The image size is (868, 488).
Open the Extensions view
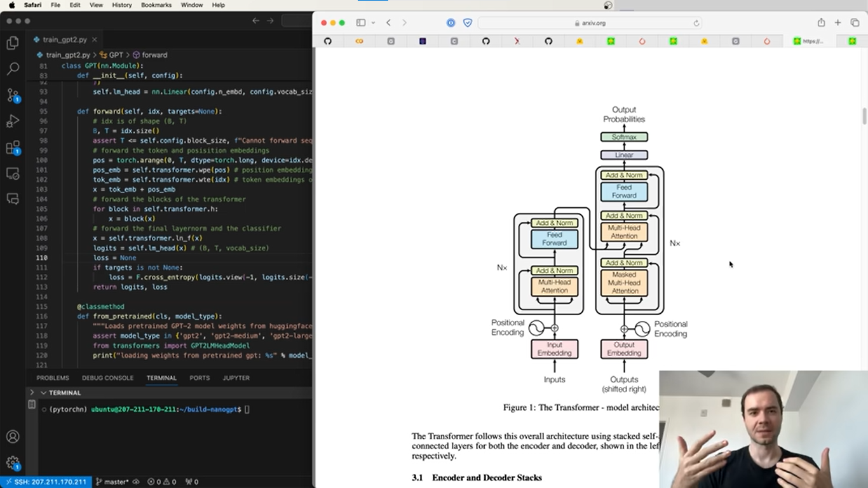pos(13,148)
